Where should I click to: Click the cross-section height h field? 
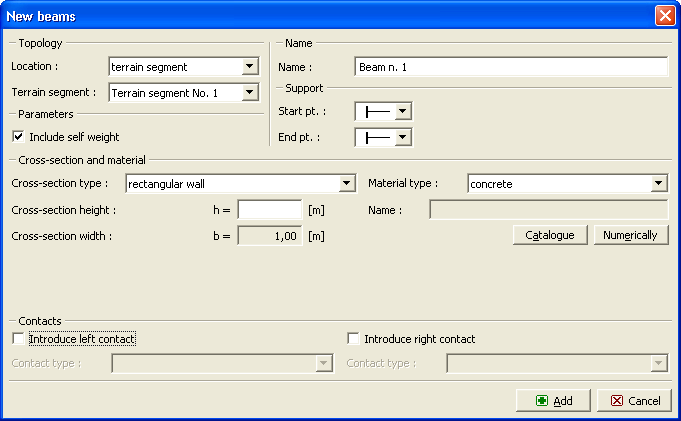point(270,210)
